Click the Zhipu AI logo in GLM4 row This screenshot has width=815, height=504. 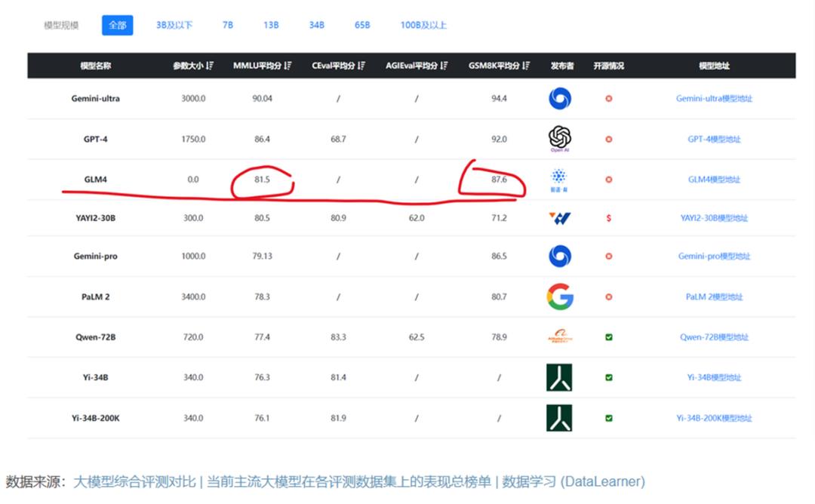click(558, 180)
